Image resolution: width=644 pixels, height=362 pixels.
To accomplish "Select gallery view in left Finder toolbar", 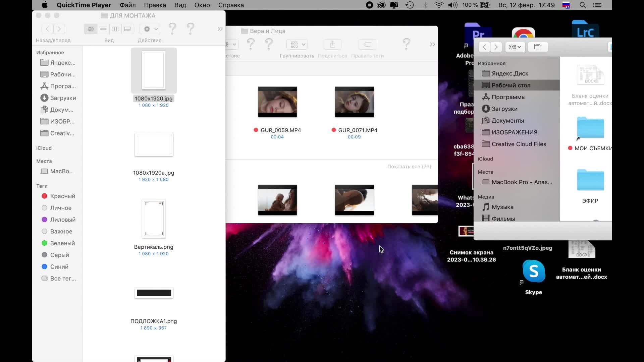I will tap(127, 29).
